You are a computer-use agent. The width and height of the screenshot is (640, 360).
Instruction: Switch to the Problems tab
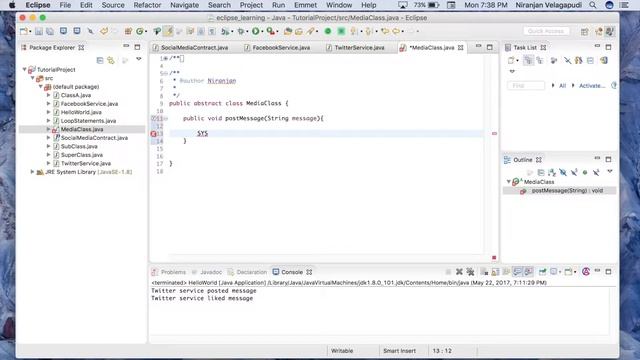[169, 272]
